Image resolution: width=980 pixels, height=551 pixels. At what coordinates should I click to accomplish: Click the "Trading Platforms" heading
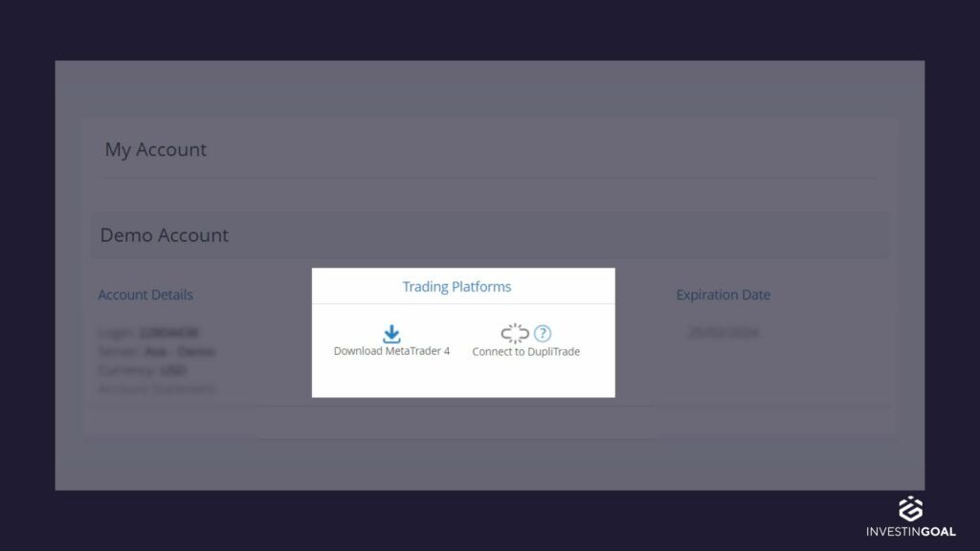pos(457,287)
